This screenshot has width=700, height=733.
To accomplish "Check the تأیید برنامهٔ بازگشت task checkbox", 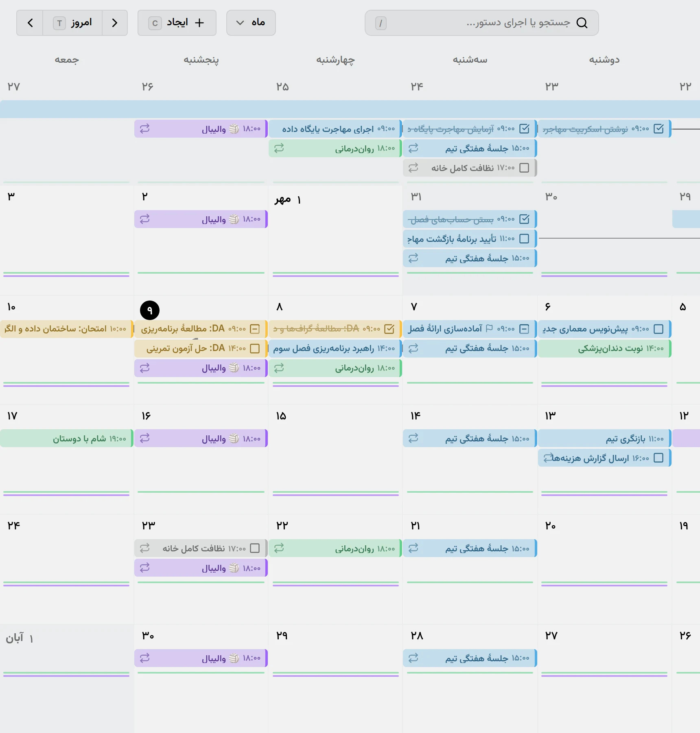I will 524,239.
